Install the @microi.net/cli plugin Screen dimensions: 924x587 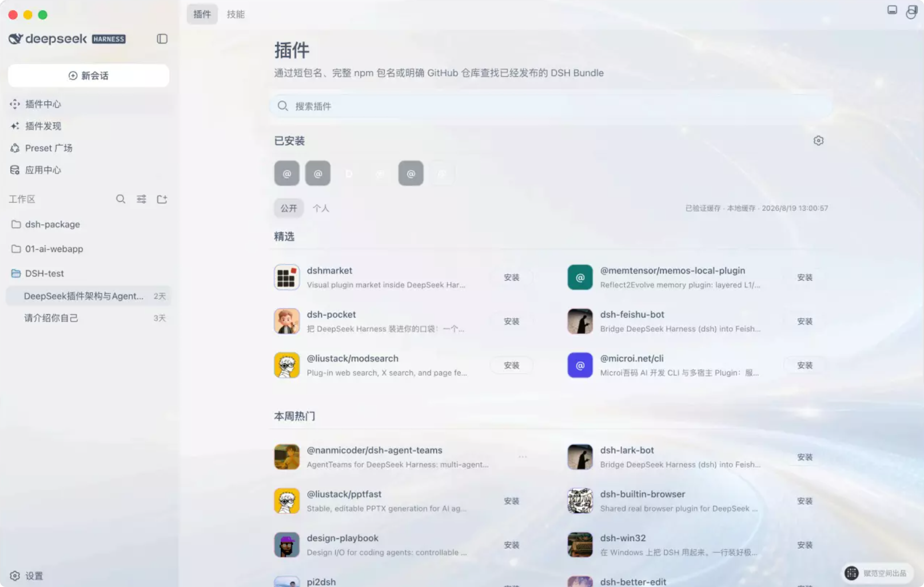coord(805,366)
